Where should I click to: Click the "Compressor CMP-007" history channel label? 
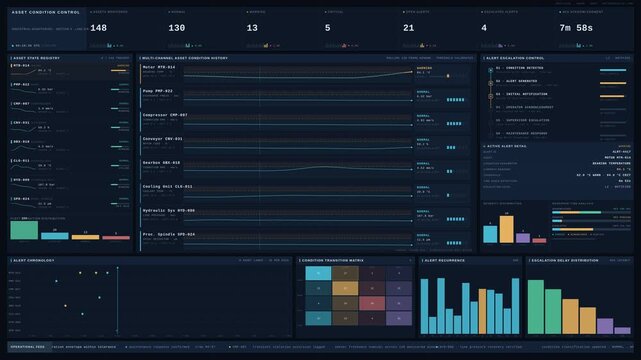click(x=165, y=115)
